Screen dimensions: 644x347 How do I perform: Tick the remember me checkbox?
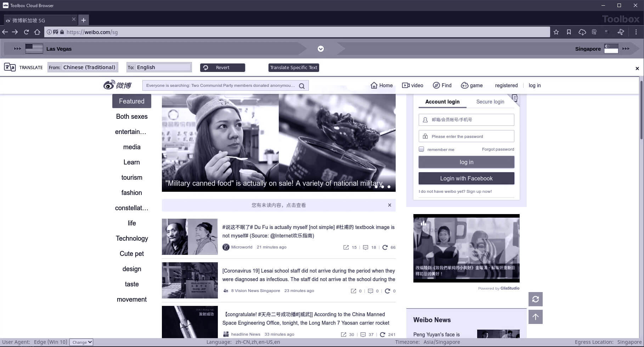click(422, 149)
